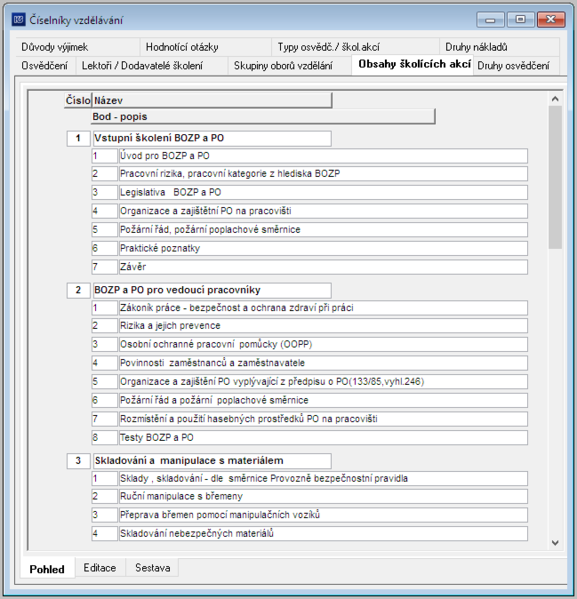The width and height of the screenshot is (577, 599).
Task: Click the scrollbar down arrow
Action: click(555, 542)
